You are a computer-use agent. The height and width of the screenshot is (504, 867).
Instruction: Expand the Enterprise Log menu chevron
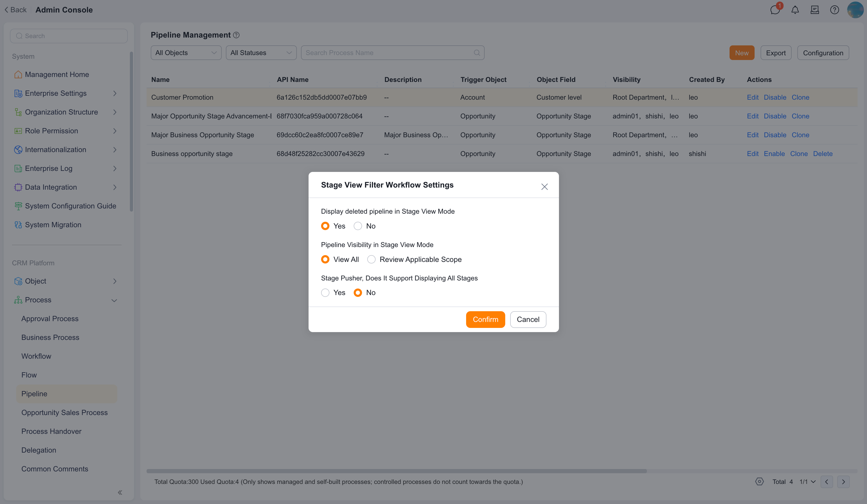[115, 169]
